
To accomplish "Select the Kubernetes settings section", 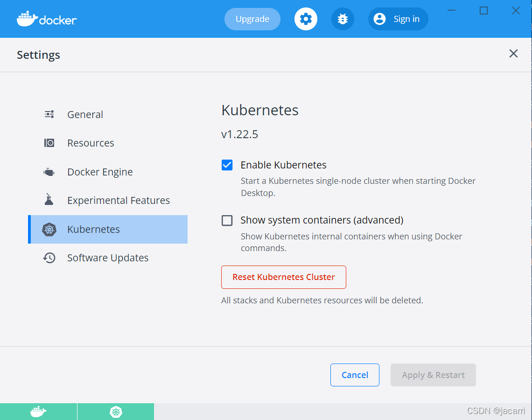I will (108, 229).
